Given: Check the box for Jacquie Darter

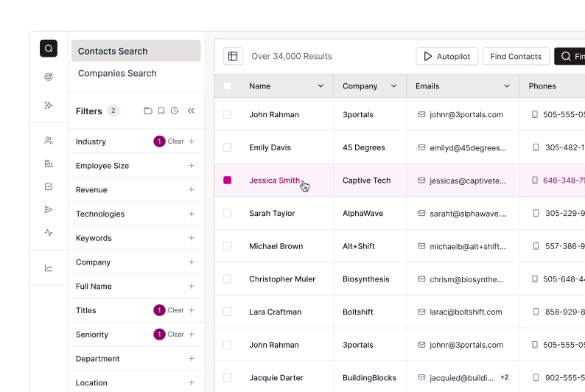Looking at the screenshot, I should tap(227, 377).
